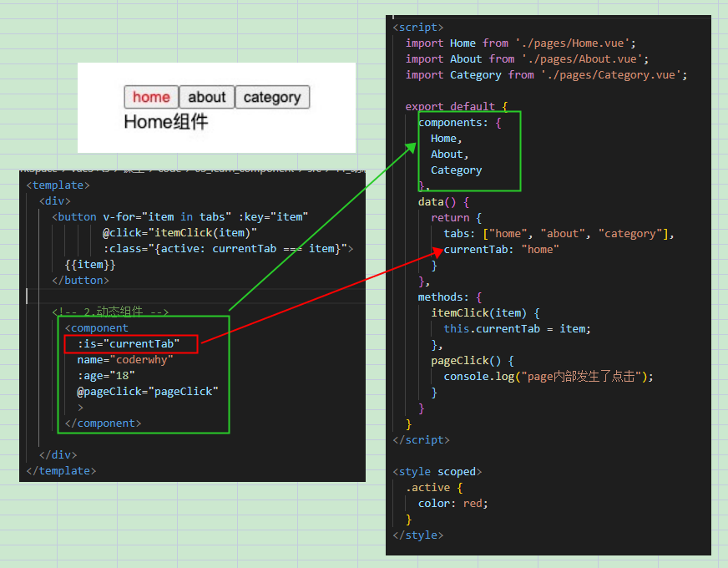The height and width of the screenshot is (568, 728).
Task: Click the {{item}} interpolation line
Action: tap(90, 265)
